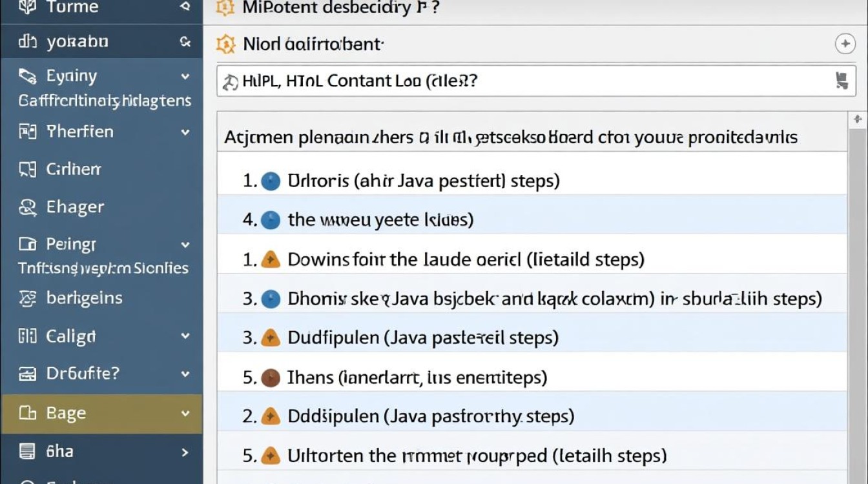Click the 'berligeins' sidebar icon

click(27, 298)
